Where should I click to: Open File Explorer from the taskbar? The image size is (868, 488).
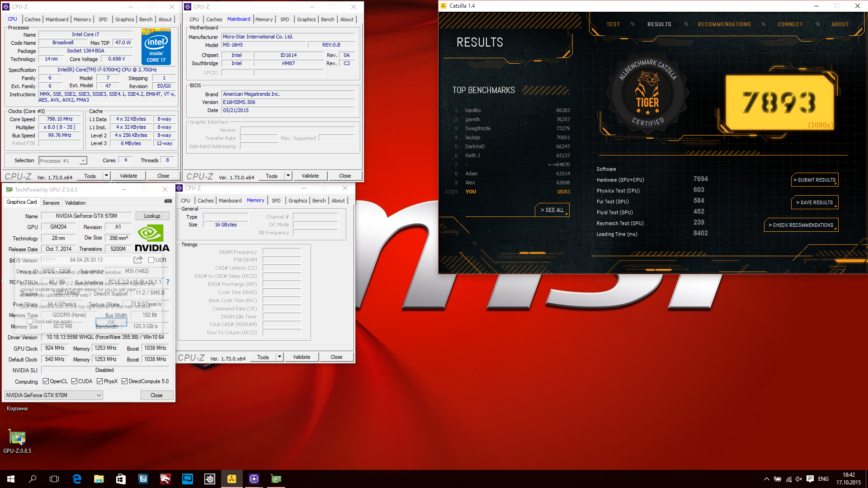[99, 479]
